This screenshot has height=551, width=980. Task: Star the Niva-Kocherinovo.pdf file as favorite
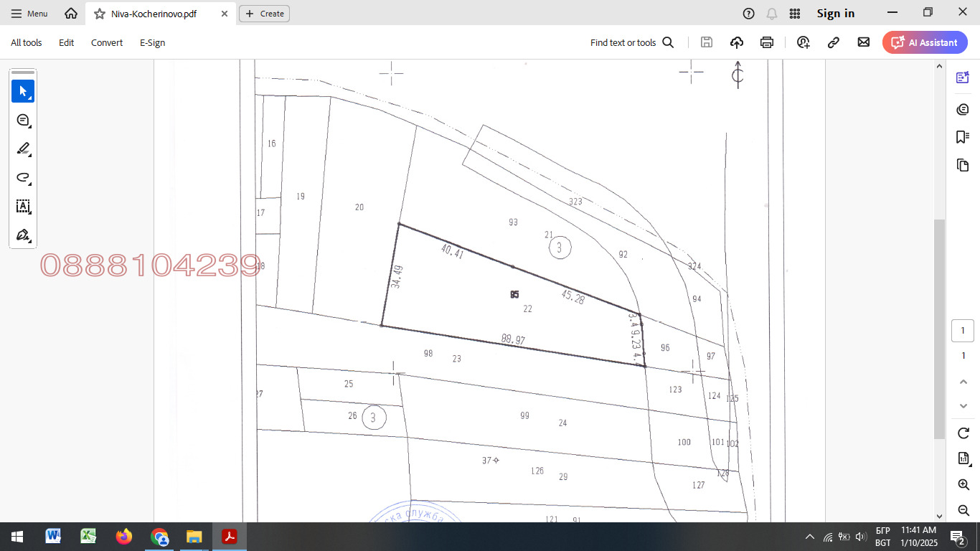point(100,14)
